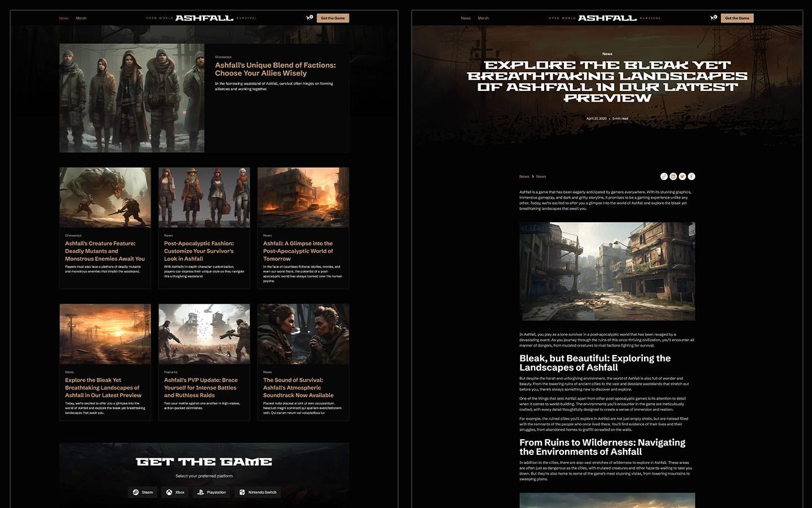Share the article via the Twitter icon
This screenshot has height=508, width=812.
pos(682,176)
